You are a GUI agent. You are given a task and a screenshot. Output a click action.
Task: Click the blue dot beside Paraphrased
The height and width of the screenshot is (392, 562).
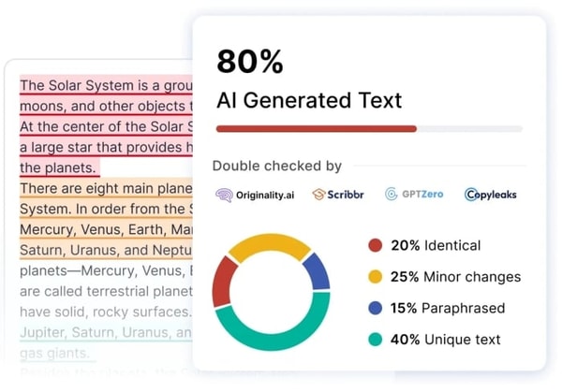click(376, 308)
